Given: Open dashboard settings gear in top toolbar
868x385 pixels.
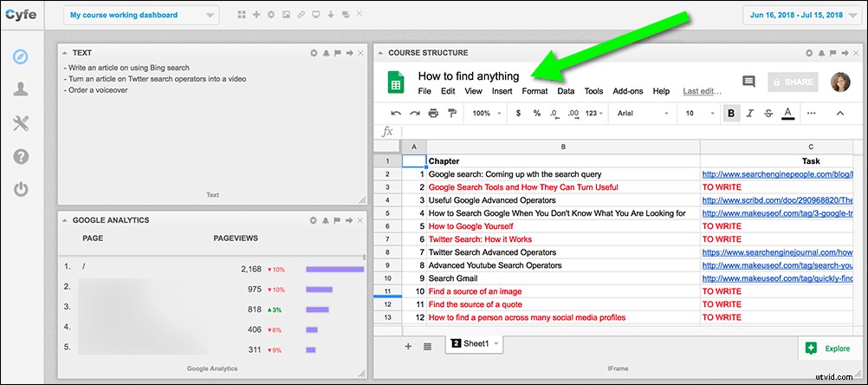Looking at the screenshot, I should [270, 15].
